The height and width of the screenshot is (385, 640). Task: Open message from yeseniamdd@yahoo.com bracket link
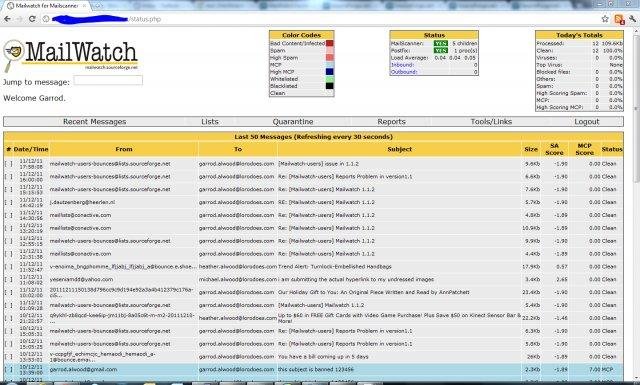coord(9,280)
